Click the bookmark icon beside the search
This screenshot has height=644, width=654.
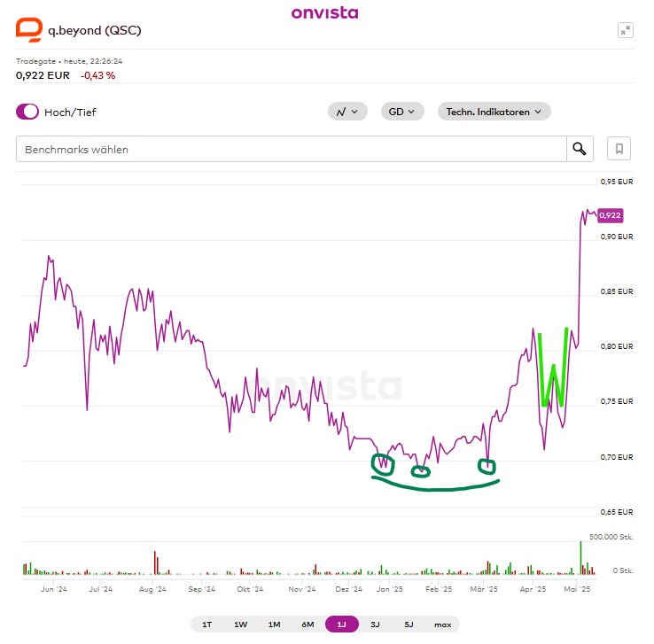click(x=619, y=149)
